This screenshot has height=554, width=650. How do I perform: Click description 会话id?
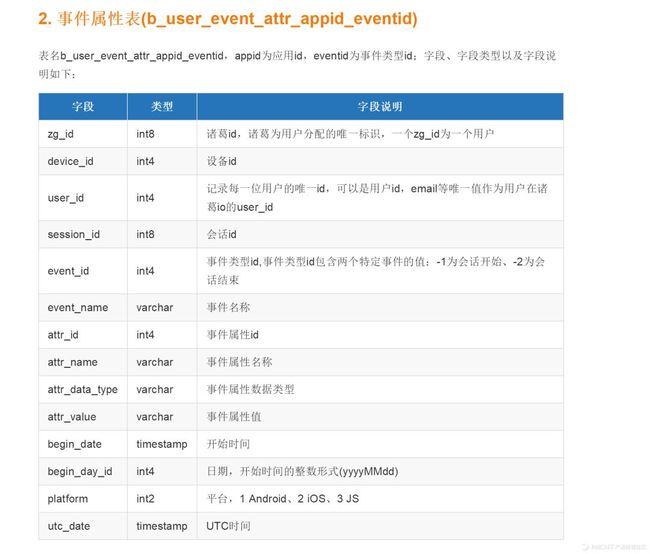point(222,234)
